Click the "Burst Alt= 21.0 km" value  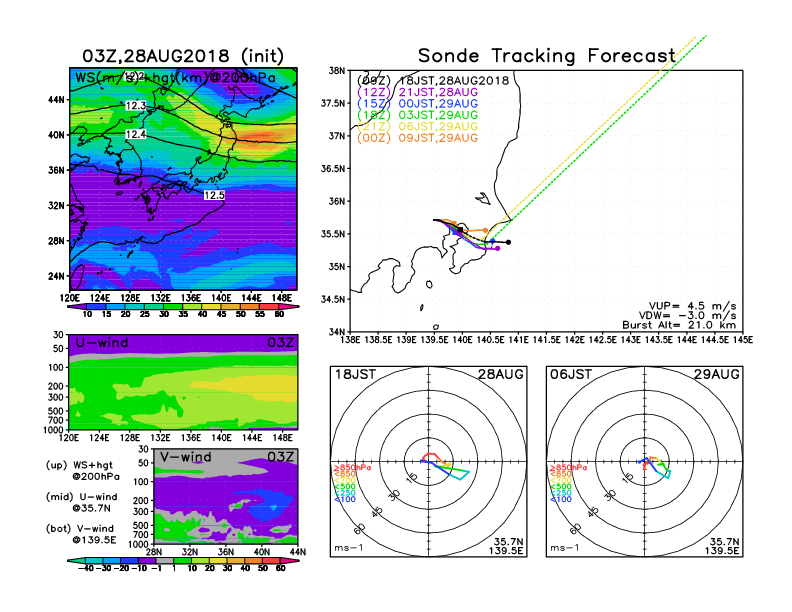point(679,325)
